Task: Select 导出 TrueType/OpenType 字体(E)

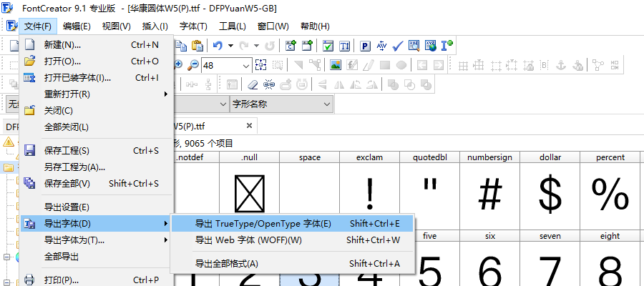Action: [292, 224]
